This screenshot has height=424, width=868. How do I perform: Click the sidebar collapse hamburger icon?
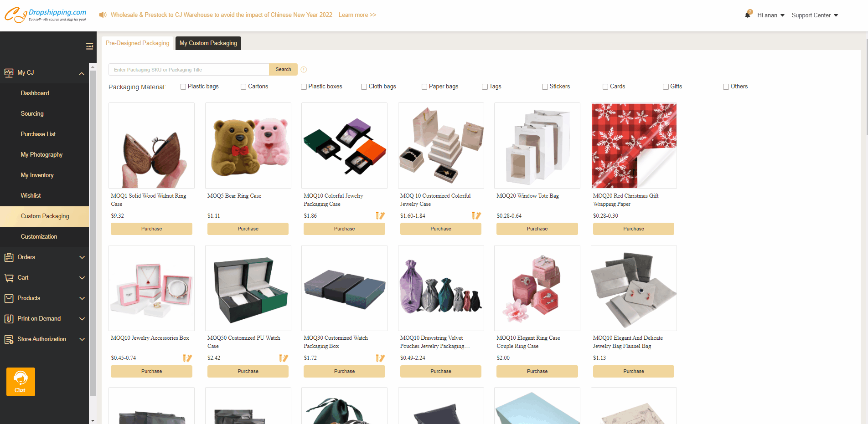pyautogui.click(x=89, y=46)
